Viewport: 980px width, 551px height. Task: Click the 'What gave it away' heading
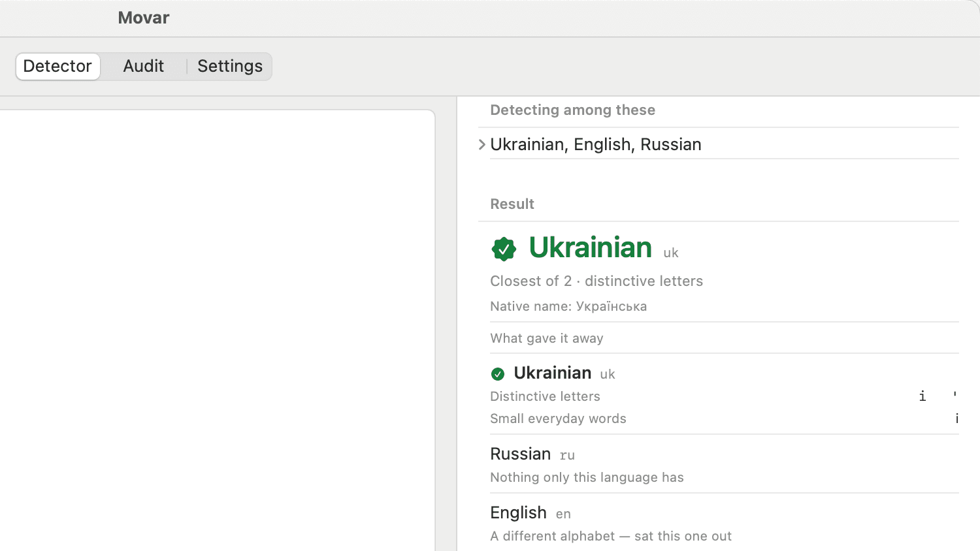pos(547,338)
